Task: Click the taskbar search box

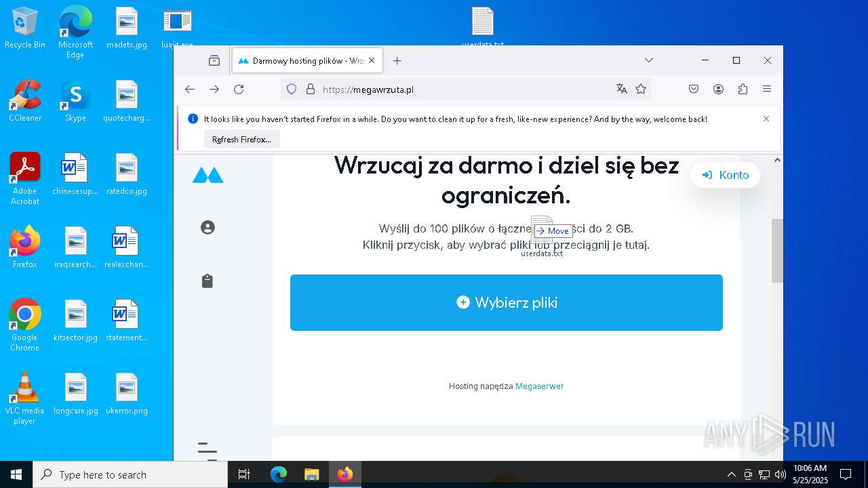Action: pos(130,474)
